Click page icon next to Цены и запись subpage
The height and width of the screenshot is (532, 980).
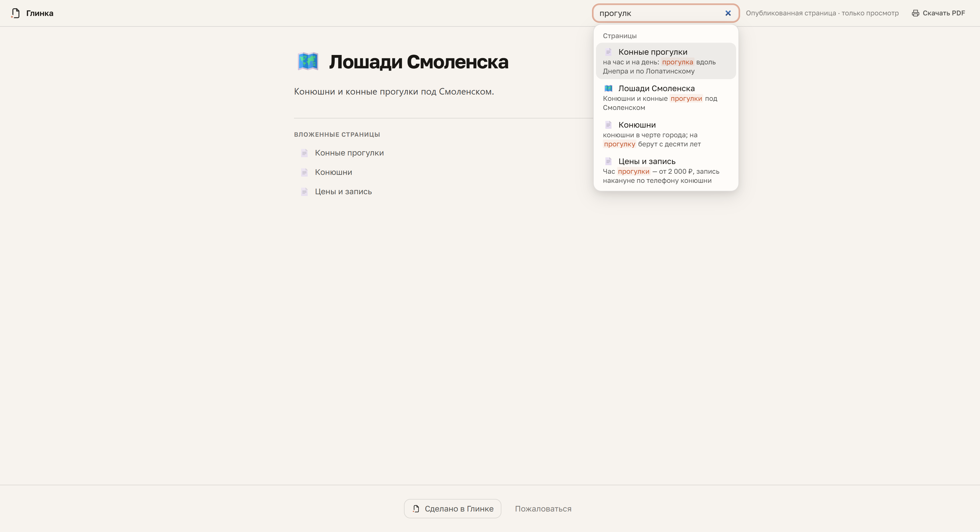pyautogui.click(x=304, y=192)
